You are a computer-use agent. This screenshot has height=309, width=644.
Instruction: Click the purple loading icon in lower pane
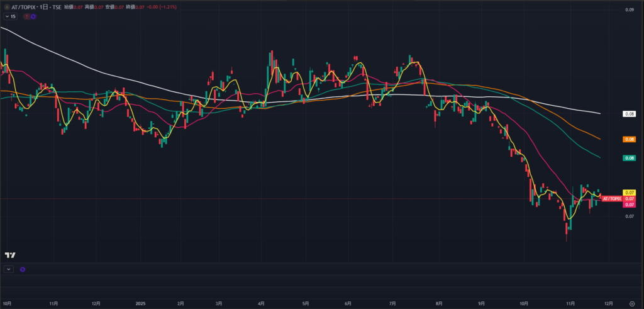[x=23, y=269]
